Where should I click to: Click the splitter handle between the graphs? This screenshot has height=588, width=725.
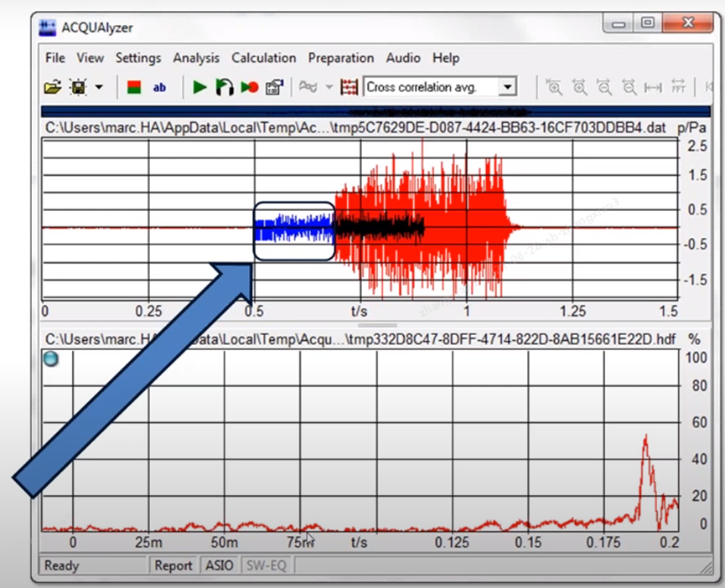pos(377,326)
